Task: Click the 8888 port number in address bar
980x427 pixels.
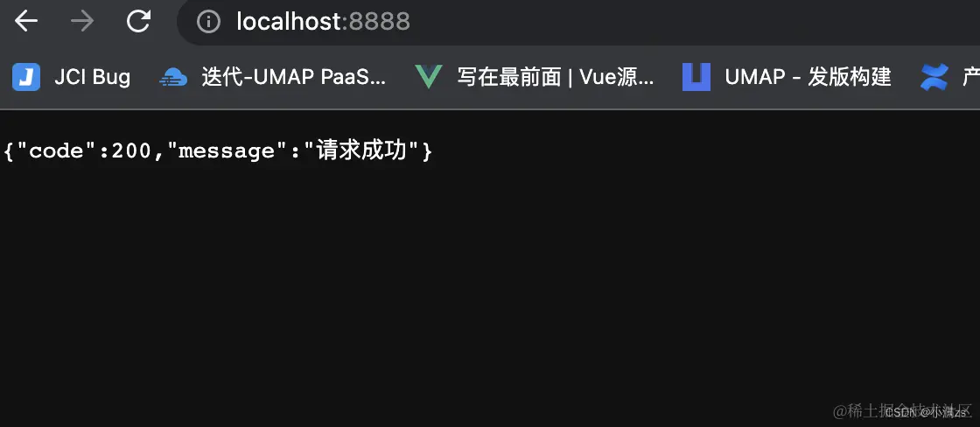Action: 380,22
